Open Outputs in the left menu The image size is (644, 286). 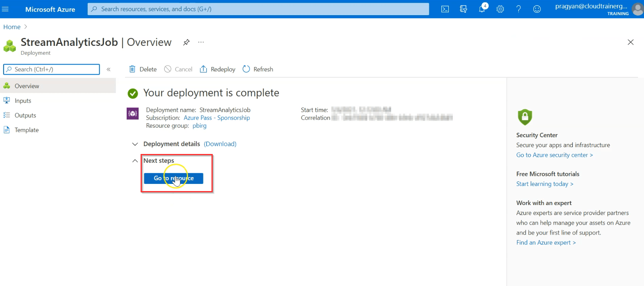pyautogui.click(x=58, y=115)
